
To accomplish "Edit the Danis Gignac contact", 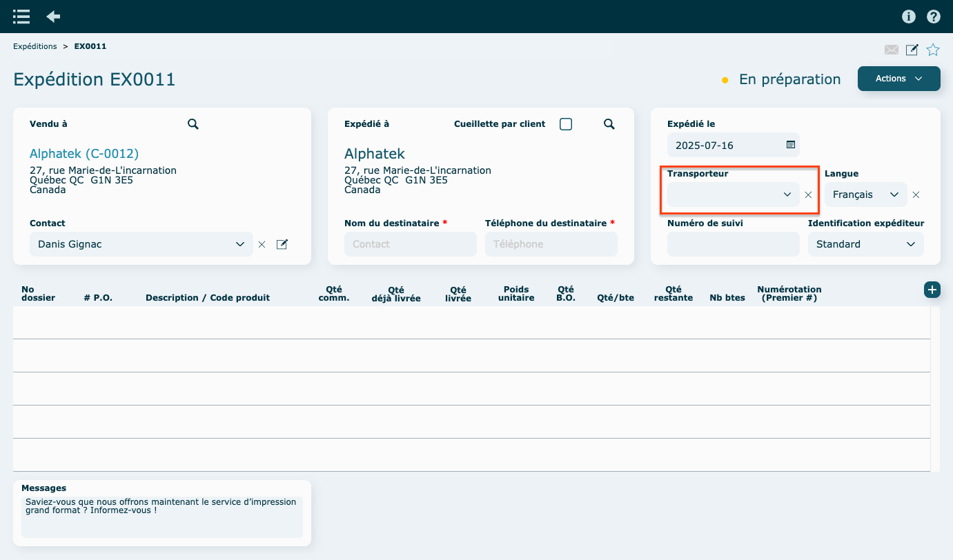I will click(282, 244).
